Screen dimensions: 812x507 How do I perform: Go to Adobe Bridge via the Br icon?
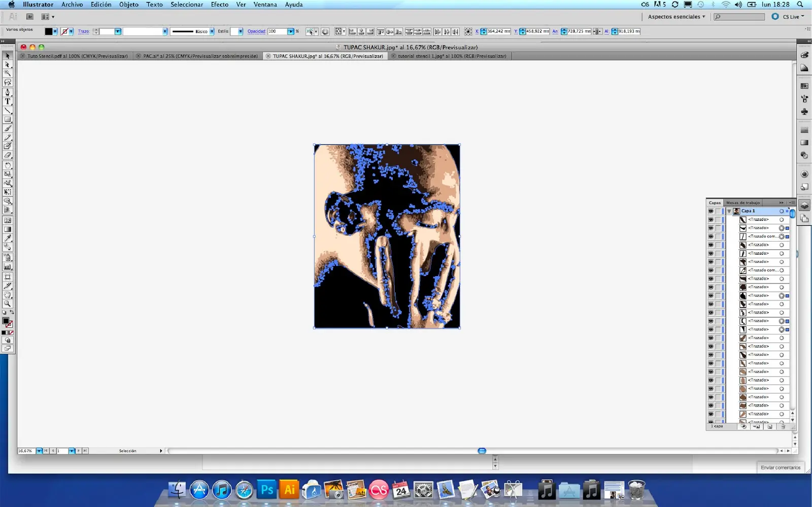[x=30, y=17]
